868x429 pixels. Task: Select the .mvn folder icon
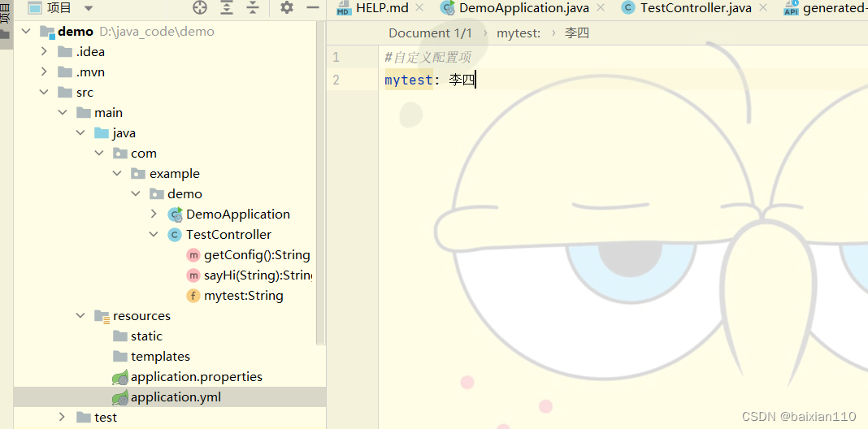point(65,72)
